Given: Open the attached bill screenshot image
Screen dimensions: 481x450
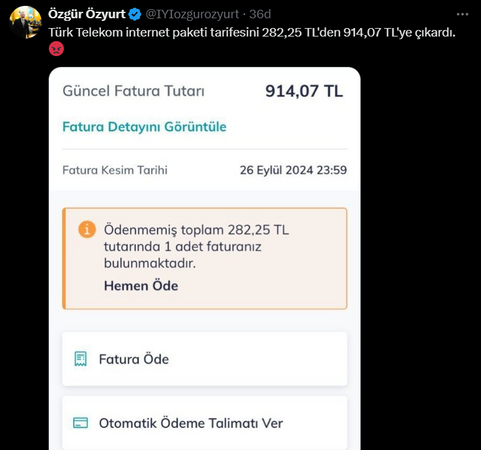Looking at the screenshot, I should 205,259.
